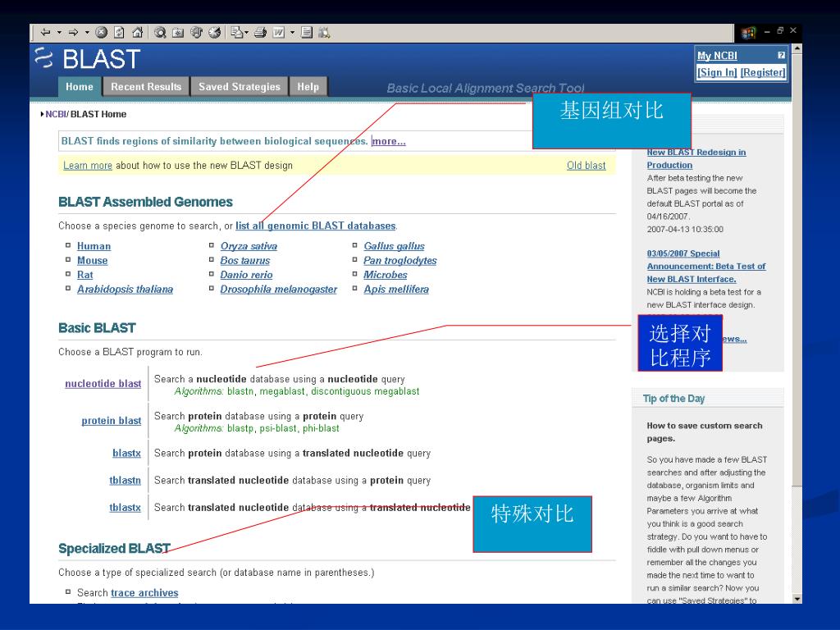Open the Forward button history dropdown arrow
The image size is (840, 630).
coord(87,33)
